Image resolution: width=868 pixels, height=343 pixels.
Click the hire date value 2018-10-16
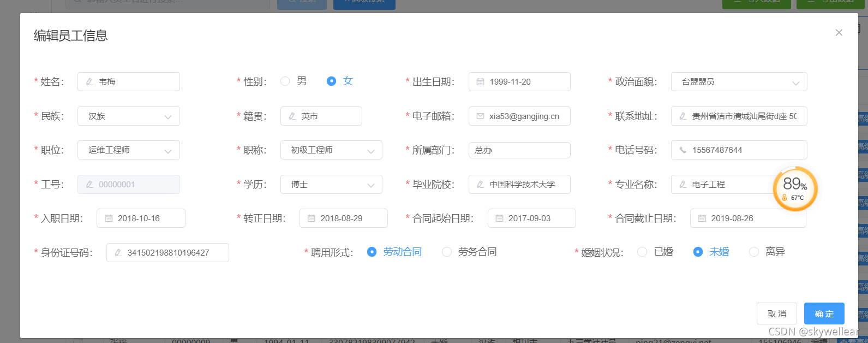[139, 218]
